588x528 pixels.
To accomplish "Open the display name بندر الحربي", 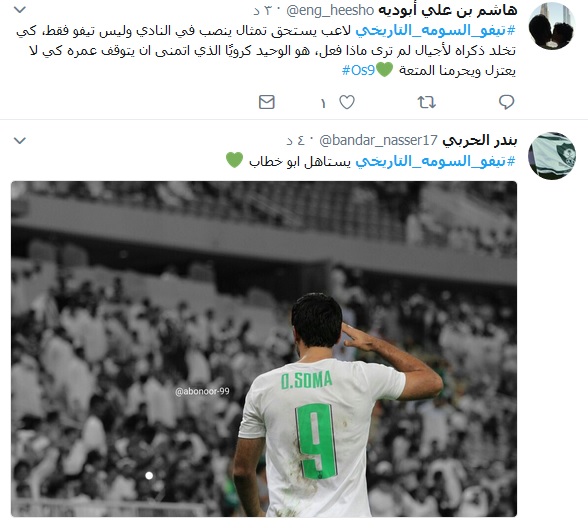I will point(480,141).
